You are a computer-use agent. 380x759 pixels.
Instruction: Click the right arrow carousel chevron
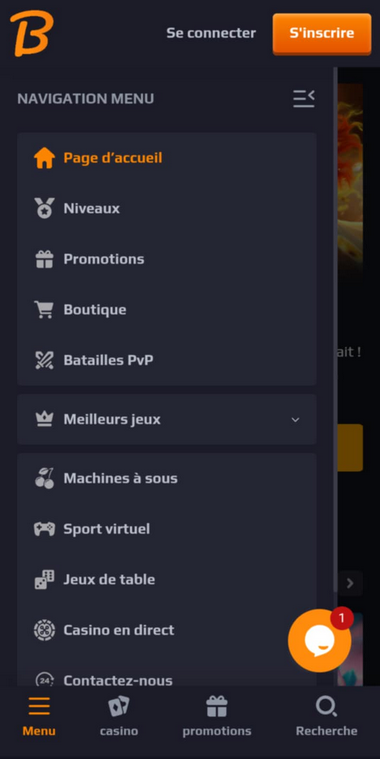(x=350, y=584)
